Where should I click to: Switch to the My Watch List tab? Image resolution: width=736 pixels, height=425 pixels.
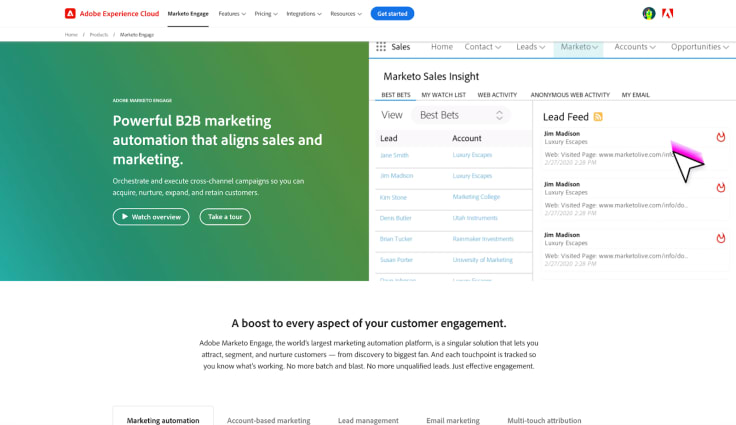click(x=444, y=95)
